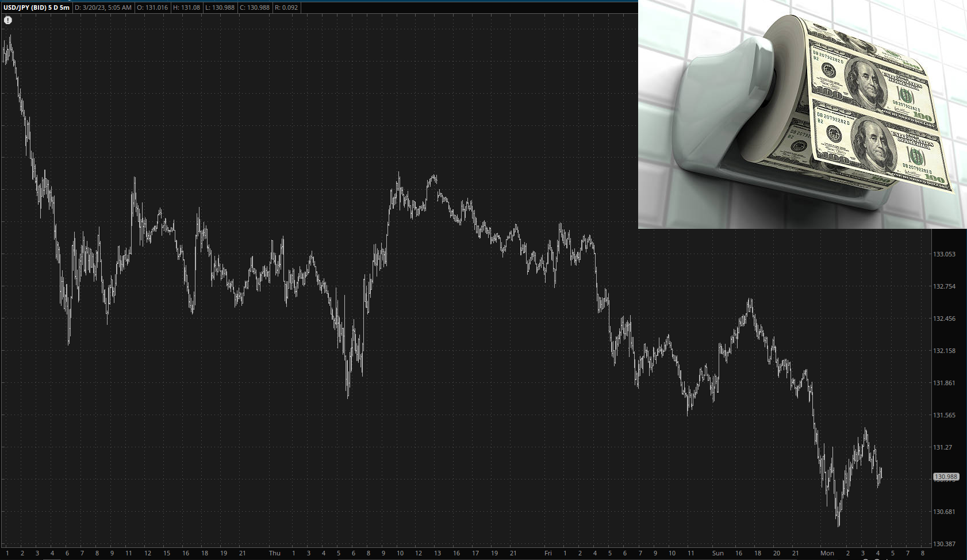Select the USD/JPY (BID) 5 D 5m chart label

coord(37,7)
